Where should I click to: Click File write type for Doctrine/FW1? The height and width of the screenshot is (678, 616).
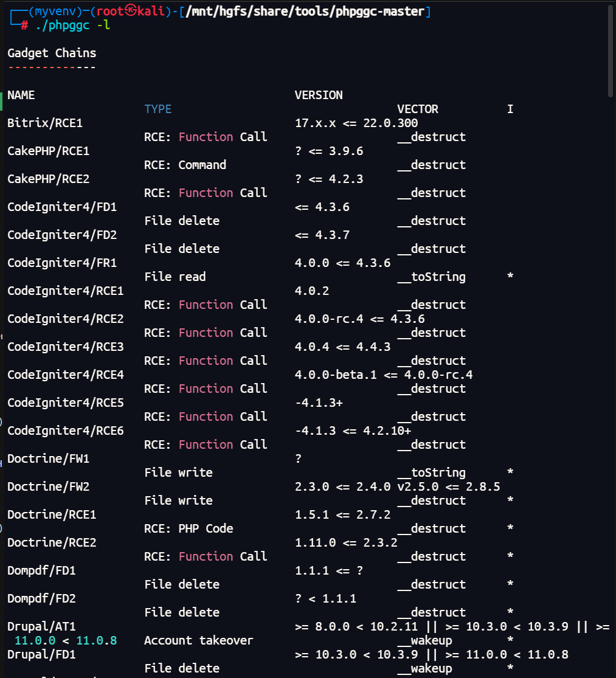179,472
